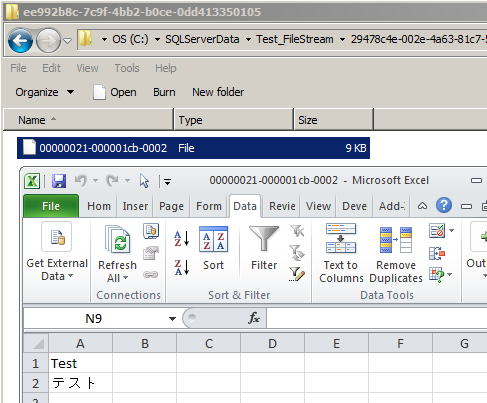Switch to the Page Layout ribbon tab
The image size is (487, 403).
coord(171,206)
